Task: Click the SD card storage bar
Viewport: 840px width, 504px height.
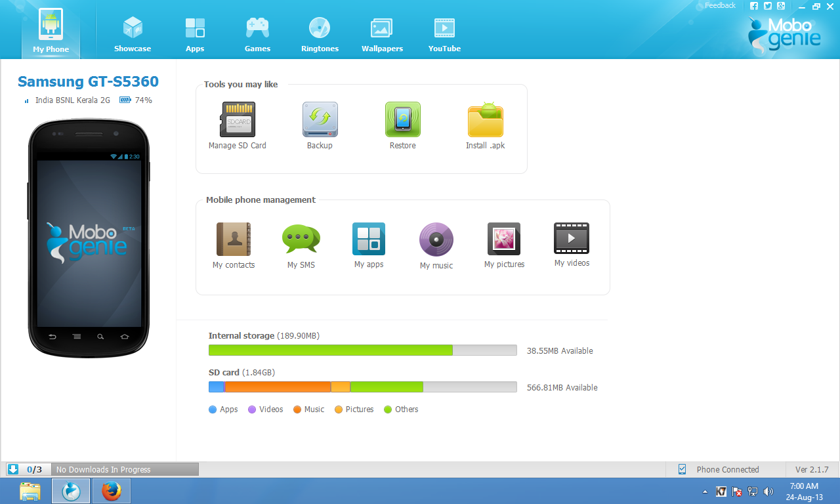Action: (362, 387)
